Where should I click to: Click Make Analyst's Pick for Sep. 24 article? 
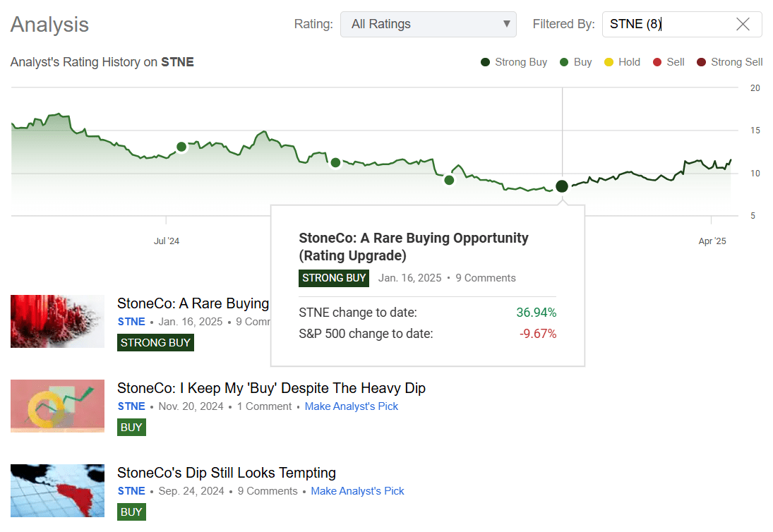coord(357,491)
